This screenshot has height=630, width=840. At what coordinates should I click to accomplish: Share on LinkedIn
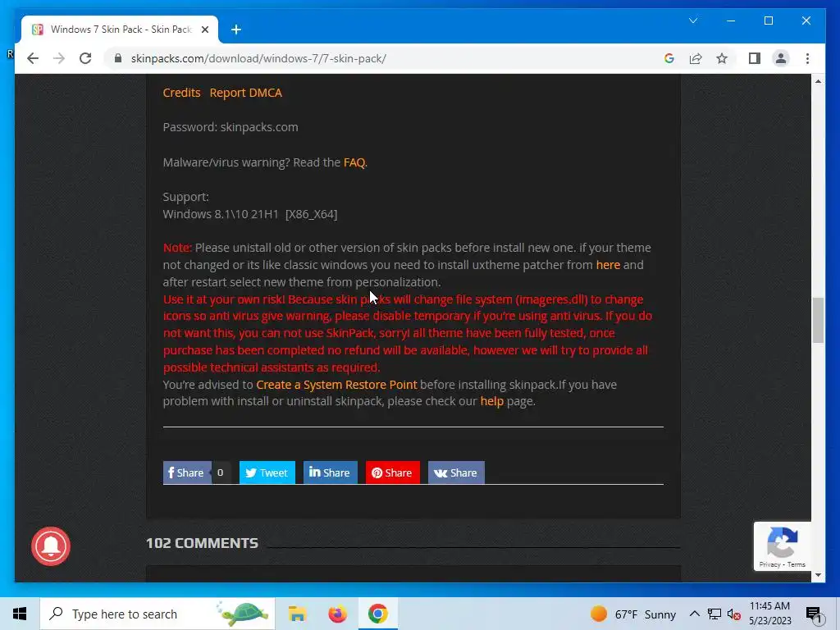click(x=330, y=472)
